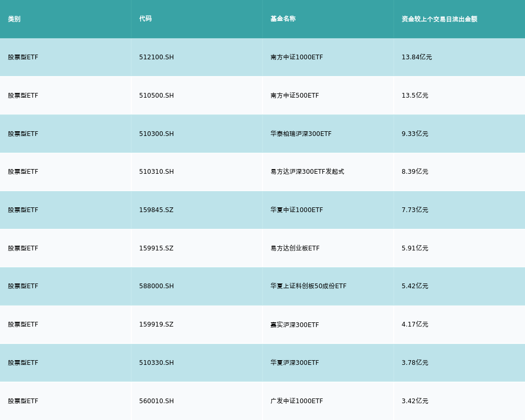Click fund name 华夏沪深300ETF
525x420 pixels.
tap(295, 363)
